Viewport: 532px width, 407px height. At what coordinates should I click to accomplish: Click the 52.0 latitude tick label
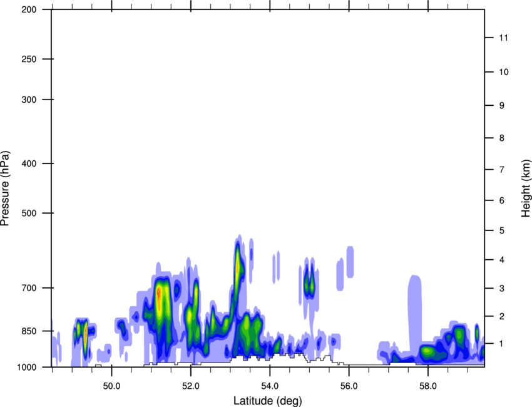click(191, 386)
